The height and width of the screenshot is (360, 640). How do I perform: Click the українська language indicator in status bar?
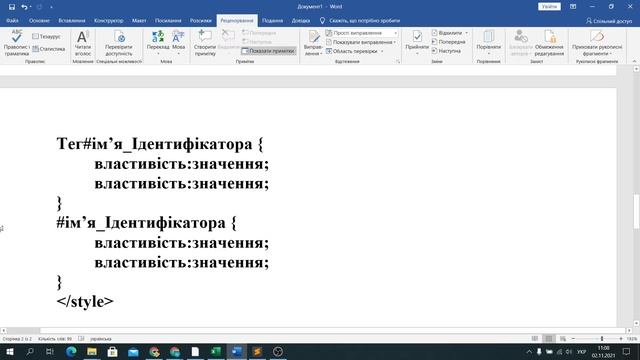pos(100,339)
